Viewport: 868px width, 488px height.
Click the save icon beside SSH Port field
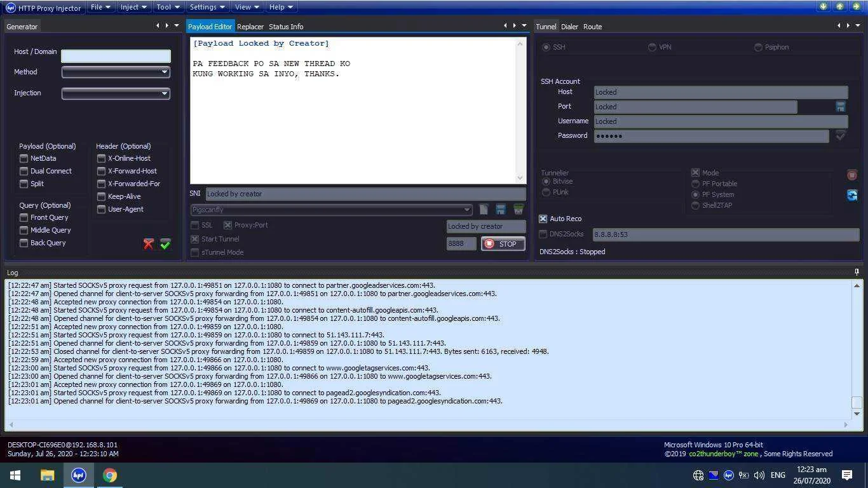click(x=841, y=107)
